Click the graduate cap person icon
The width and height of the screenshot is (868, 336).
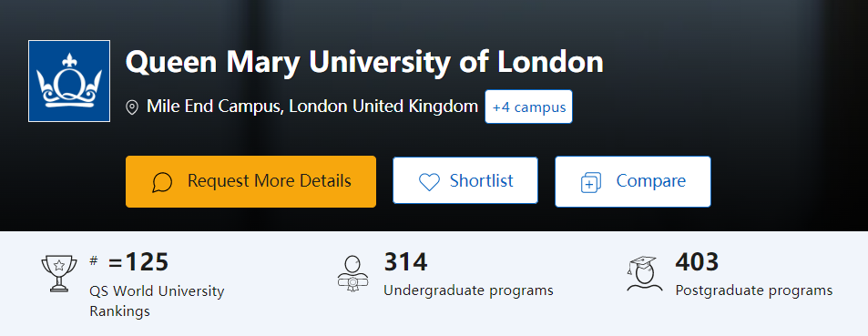point(644,273)
